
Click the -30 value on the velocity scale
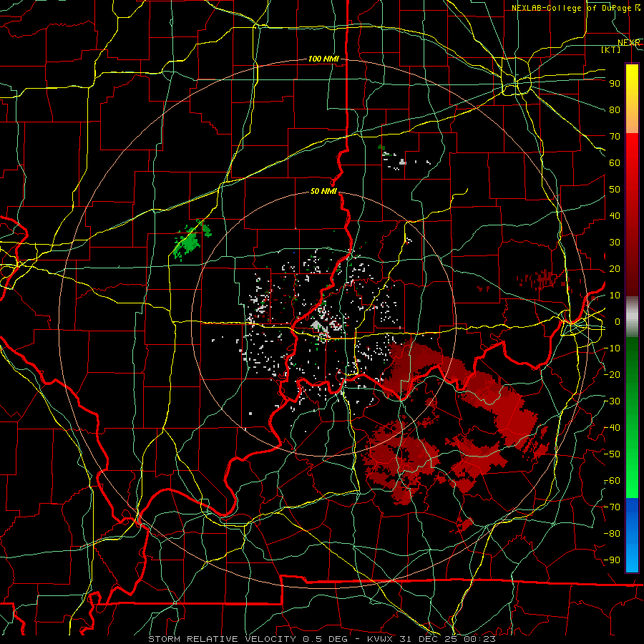(613, 401)
